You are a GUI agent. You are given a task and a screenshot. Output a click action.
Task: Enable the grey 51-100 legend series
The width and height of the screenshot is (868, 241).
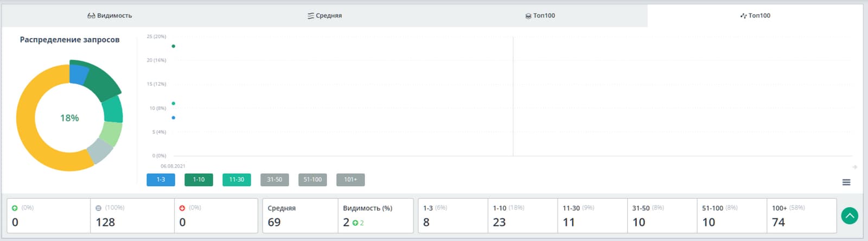point(312,180)
